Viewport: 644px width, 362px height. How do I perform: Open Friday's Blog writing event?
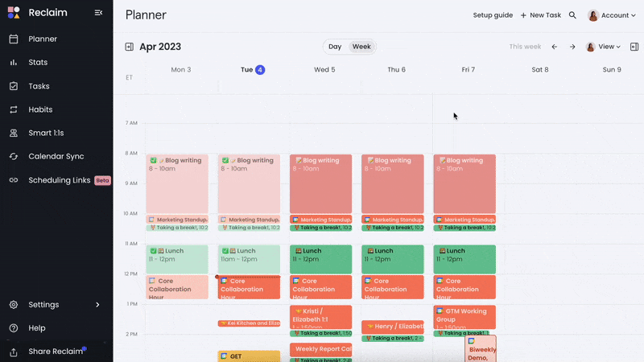click(x=464, y=184)
